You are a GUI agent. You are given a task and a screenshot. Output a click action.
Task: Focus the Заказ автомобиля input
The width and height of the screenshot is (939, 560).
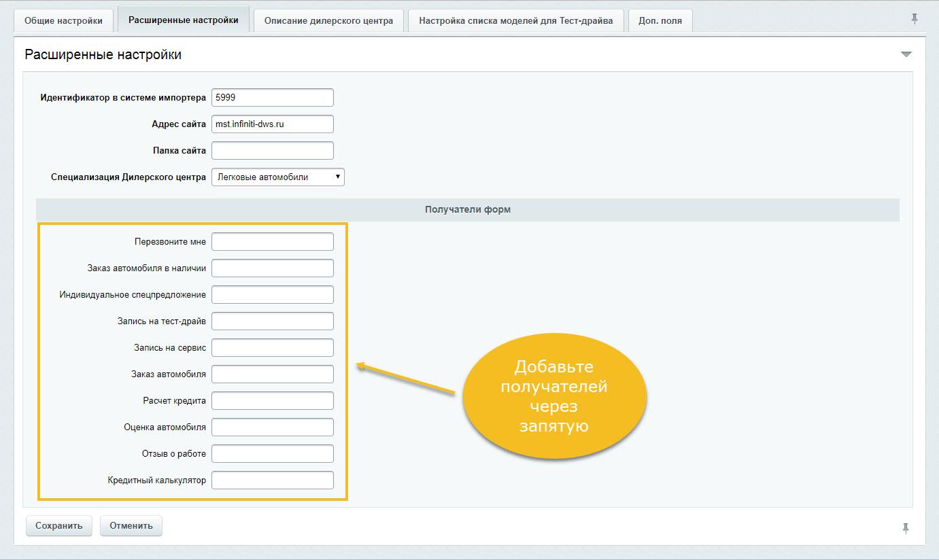click(273, 374)
